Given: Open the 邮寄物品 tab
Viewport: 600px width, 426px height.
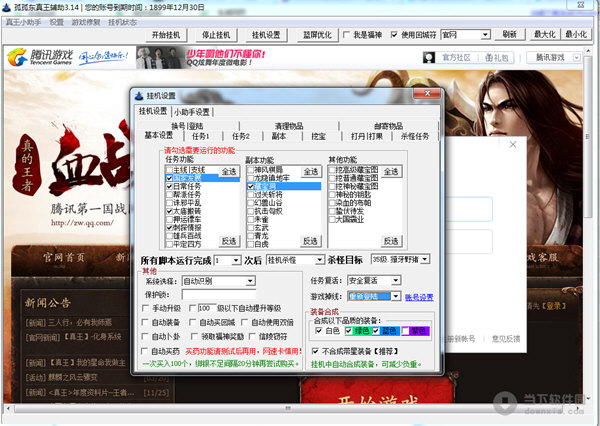Looking at the screenshot, I should [388, 126].
